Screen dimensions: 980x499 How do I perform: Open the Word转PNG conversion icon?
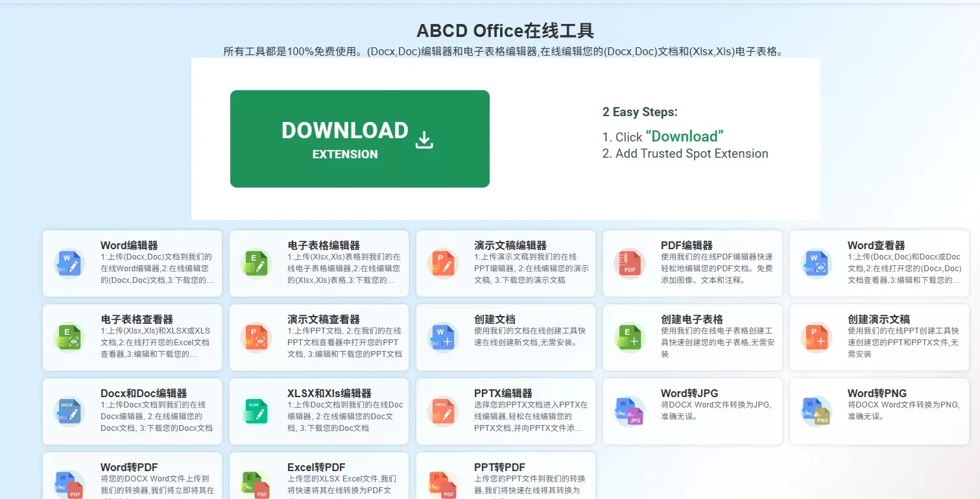click(815, 411)
